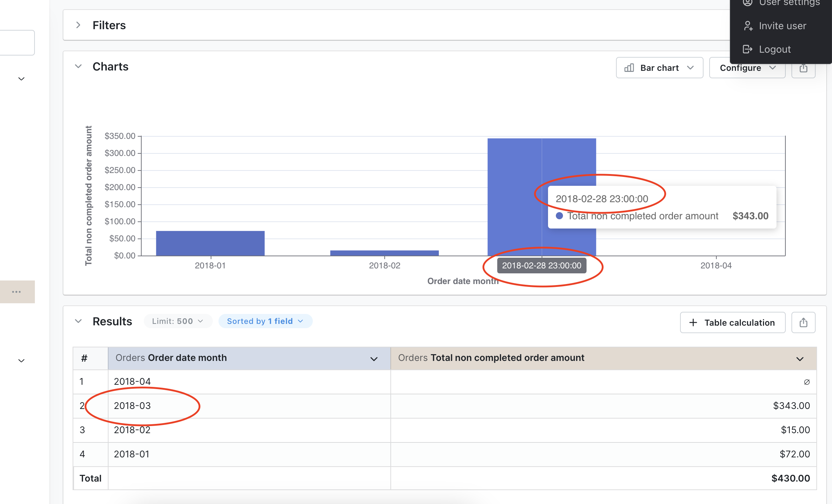Click the ellipsis icon in the left sidebar

coord(17,292)
